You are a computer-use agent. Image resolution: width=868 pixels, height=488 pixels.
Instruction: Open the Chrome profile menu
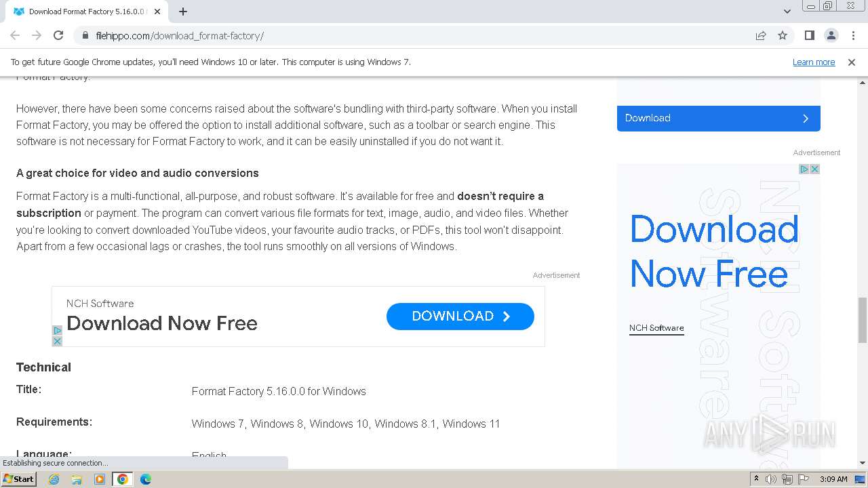click(x=831, y=35)
